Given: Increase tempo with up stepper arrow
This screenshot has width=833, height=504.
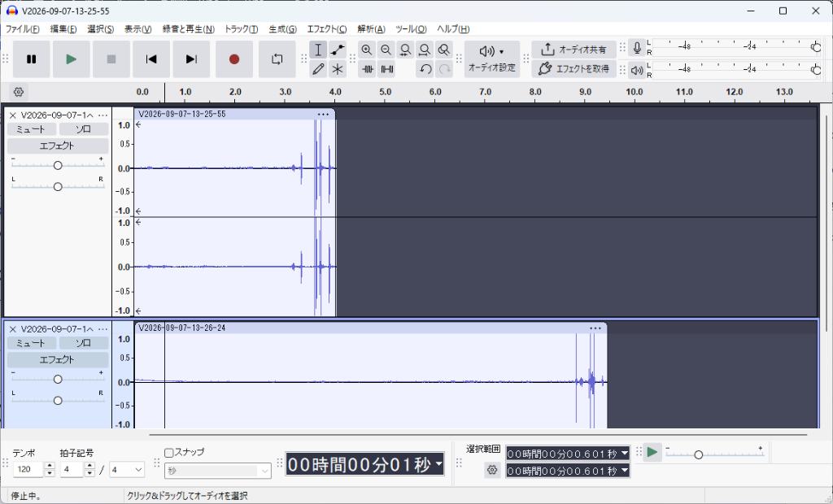Looking at the screenshot, I should [x=50, y=466].
